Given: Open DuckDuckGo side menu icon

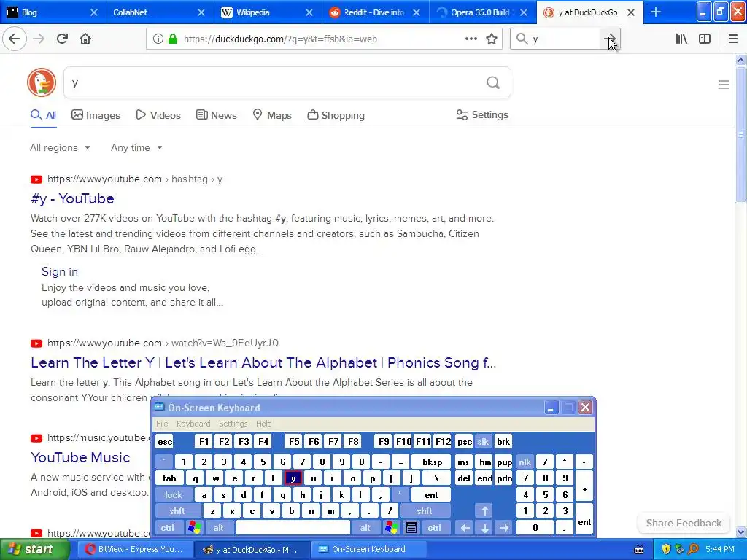Looking at the screenshot, I should [x=724, y=85].
